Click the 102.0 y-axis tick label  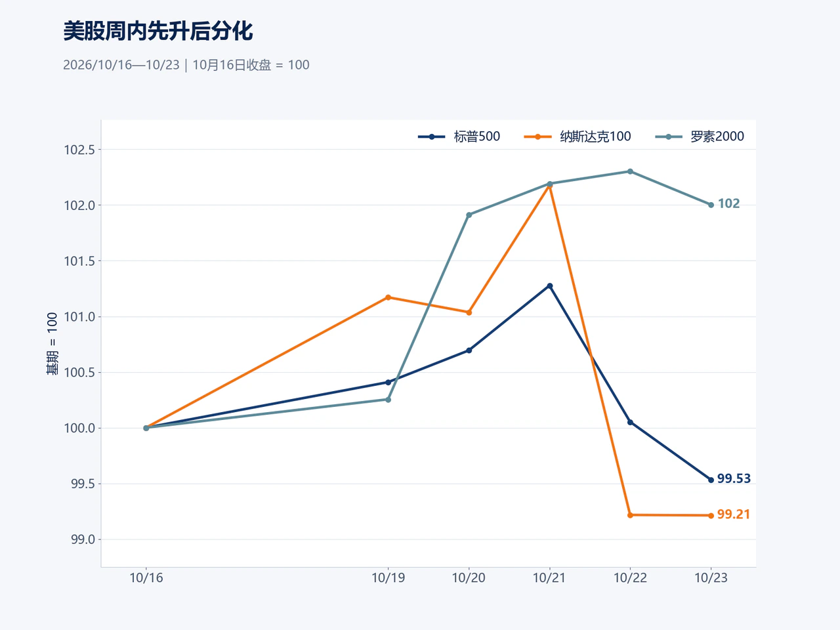pos(79,205)
